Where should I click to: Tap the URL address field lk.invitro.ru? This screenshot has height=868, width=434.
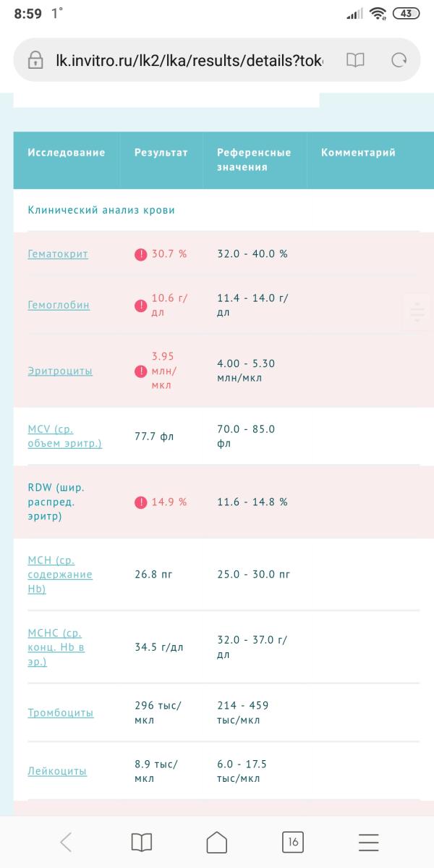tap(189, 60)
